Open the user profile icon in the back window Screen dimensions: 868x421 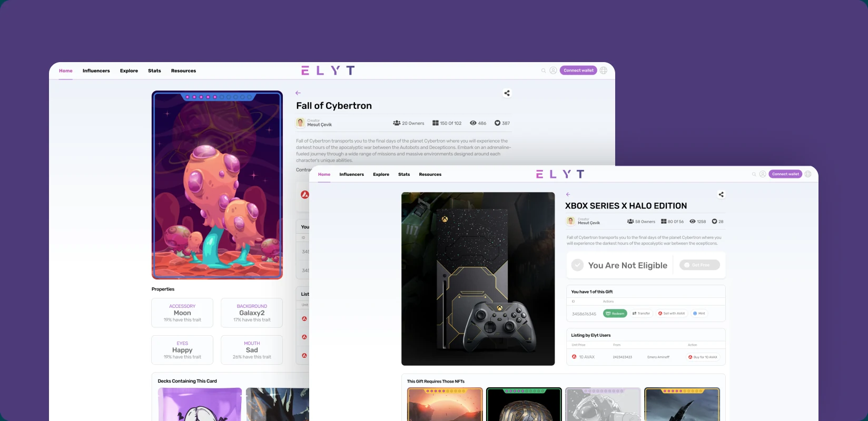(553, 71)
